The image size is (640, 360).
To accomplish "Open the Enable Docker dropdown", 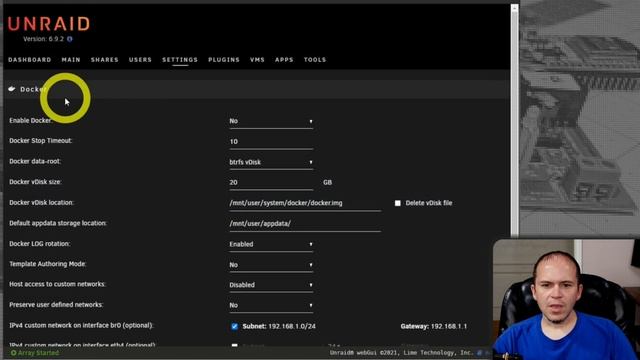I will point(271,121).
